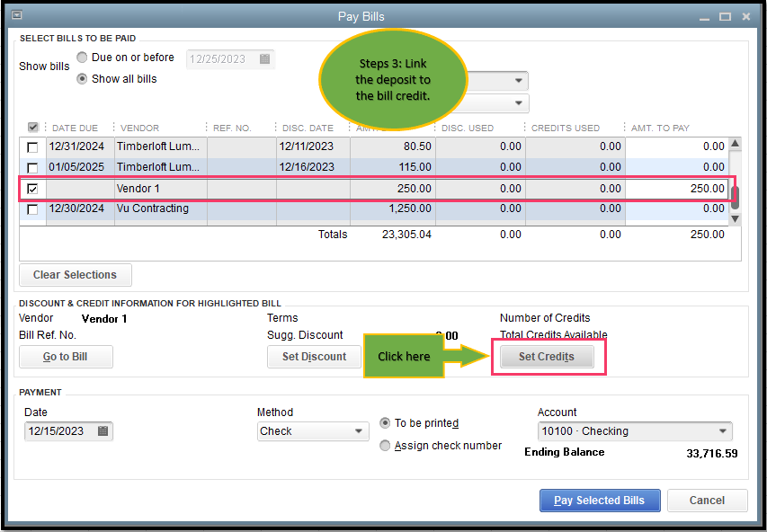This screenshot has height=532, width=767.
Task: Click Vendor 1 amount to pay 250.00 cell
Action: (x=676, y=189)
